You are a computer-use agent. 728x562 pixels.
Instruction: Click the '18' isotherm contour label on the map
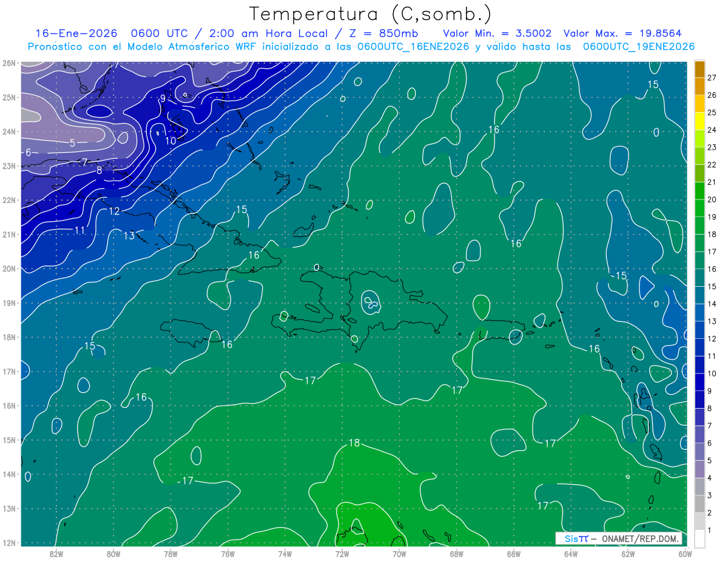[354, 443]
